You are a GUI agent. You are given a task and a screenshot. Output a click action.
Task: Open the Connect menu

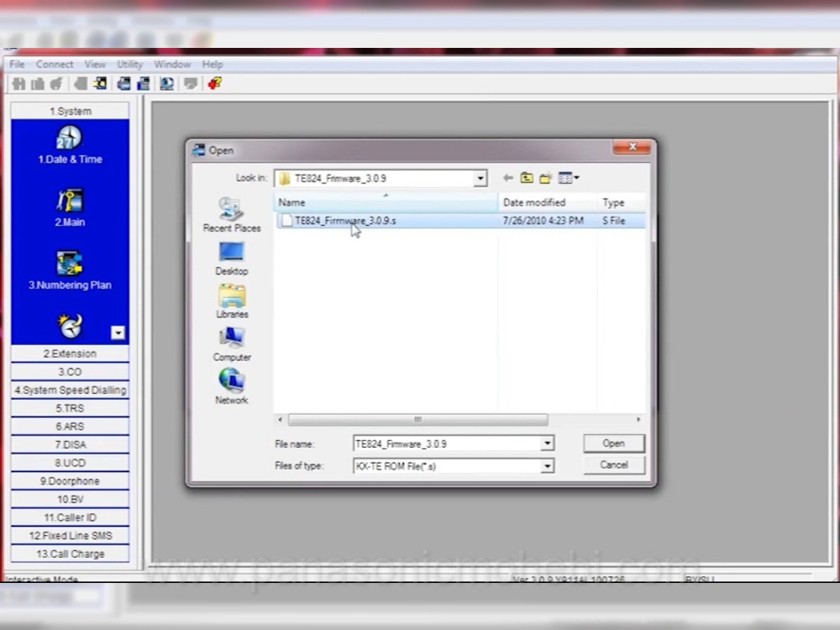(55, 64)
